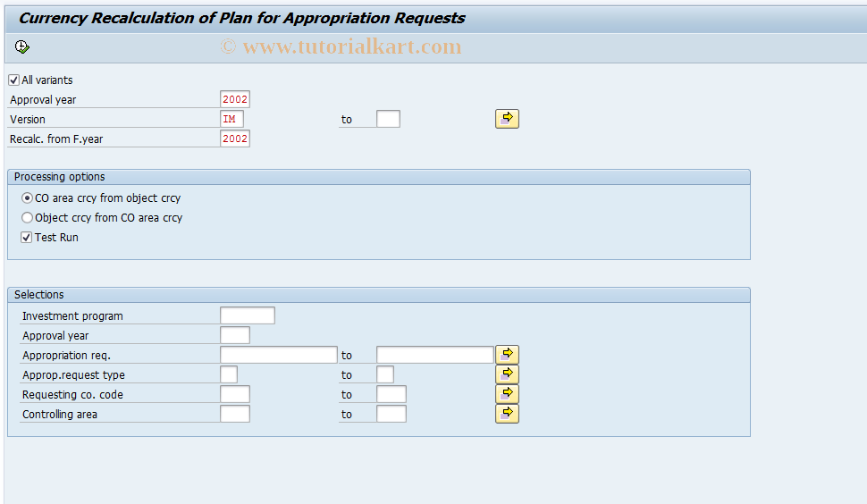Click the 'Requesting co. code' label
The image size is (867, 504).
click(72, 395)
